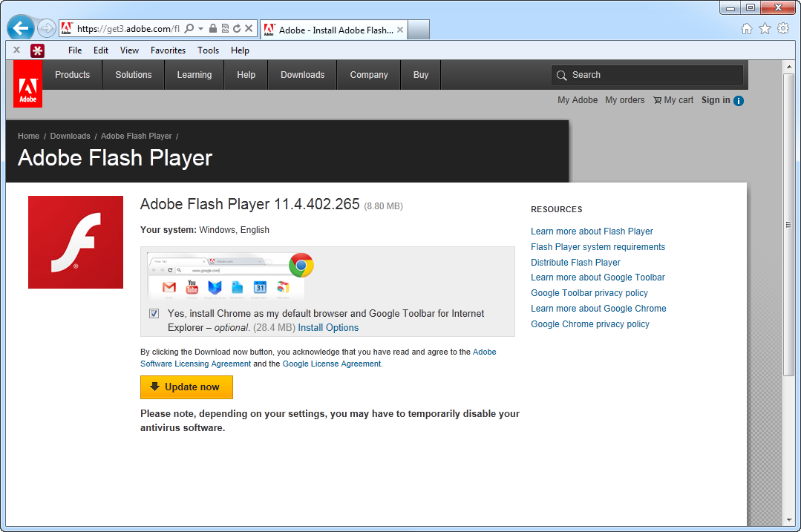
Task: Open Google Chrome privacy policy link
Action: 590,324
